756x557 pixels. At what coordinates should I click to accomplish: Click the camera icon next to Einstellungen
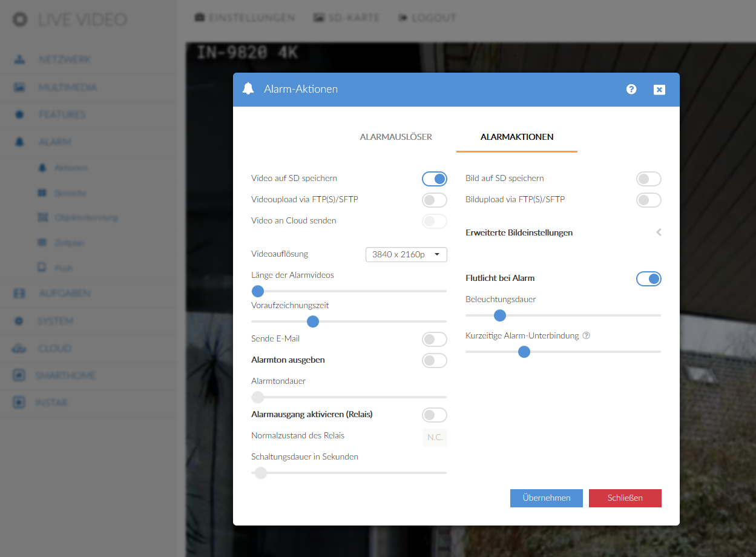199,18
